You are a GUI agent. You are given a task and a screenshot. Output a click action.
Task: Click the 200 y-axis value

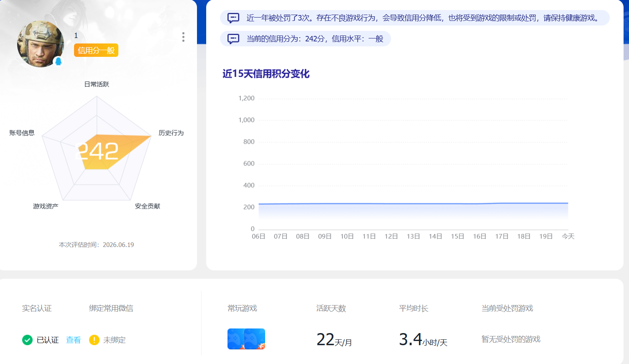[x=249, y=207]
